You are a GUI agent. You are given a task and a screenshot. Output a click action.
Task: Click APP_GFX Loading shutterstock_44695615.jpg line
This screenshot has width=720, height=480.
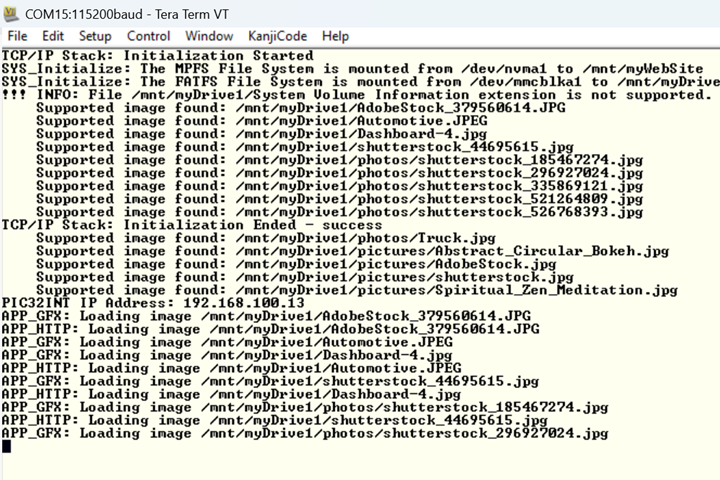pyautogui.click(x=270, y=381)
